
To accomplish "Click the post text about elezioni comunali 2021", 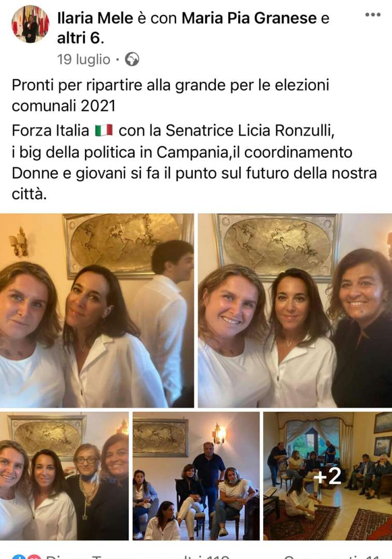I will (170, 96).
